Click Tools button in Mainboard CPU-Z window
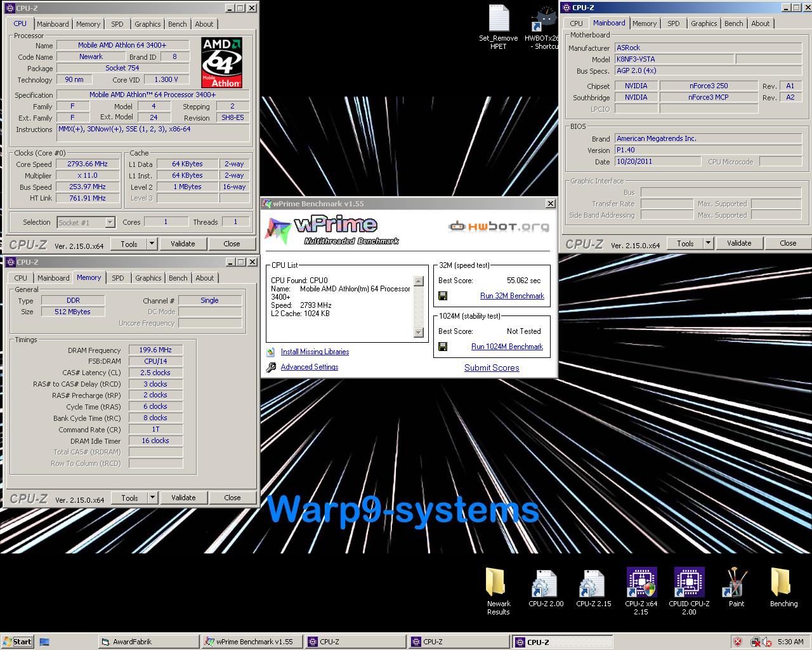The width and height of the screenshot is (812, 650). point(685,243)
